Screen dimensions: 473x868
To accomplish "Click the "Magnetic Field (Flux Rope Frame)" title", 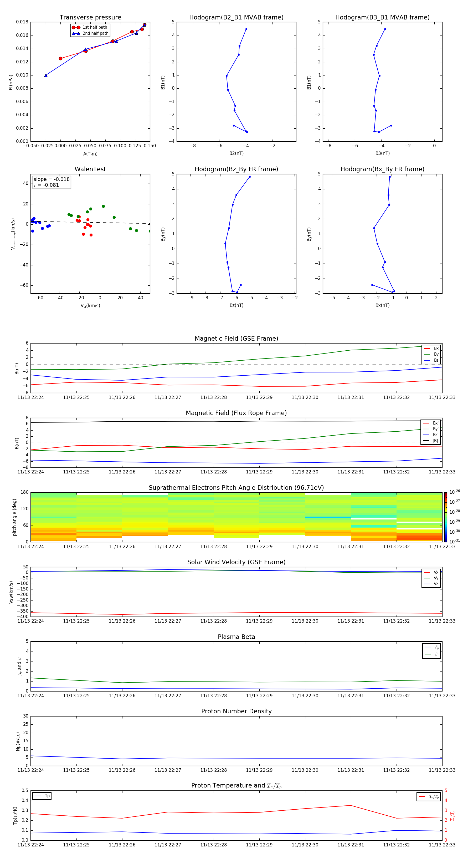I will click(236, 413).
